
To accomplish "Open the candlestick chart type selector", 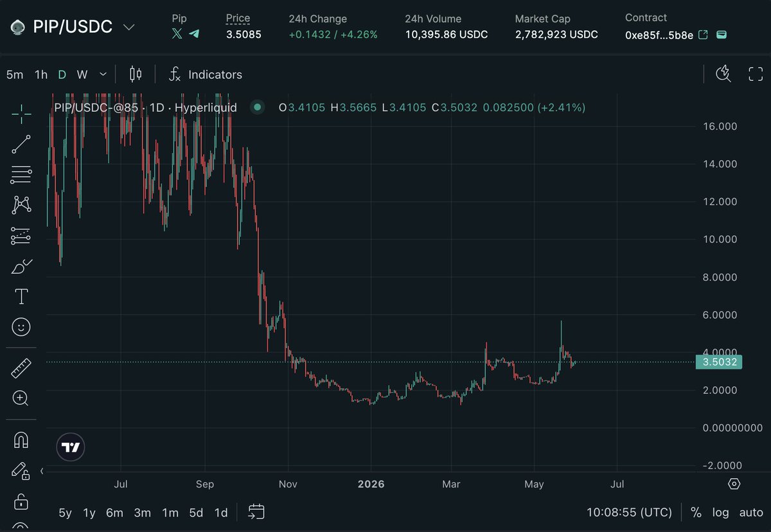I will tap(136, 75).
